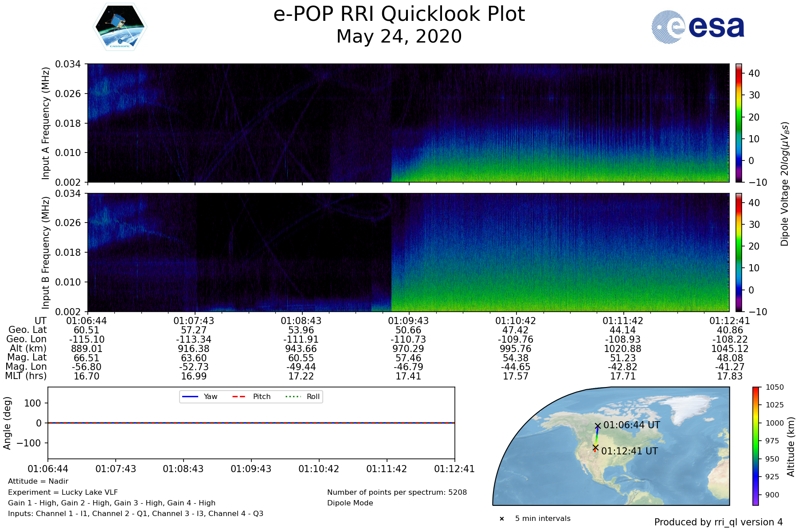Click the ESA logo
Image resolution: width=798 pixels, height=532 pixels.
tap(698, 27)
